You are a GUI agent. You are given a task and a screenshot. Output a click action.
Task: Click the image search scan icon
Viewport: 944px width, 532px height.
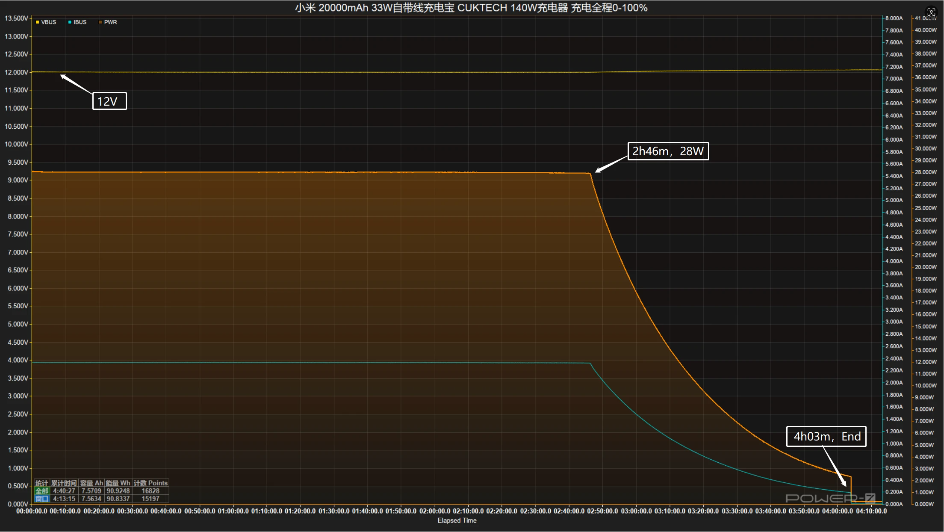(x=930, y=11)
